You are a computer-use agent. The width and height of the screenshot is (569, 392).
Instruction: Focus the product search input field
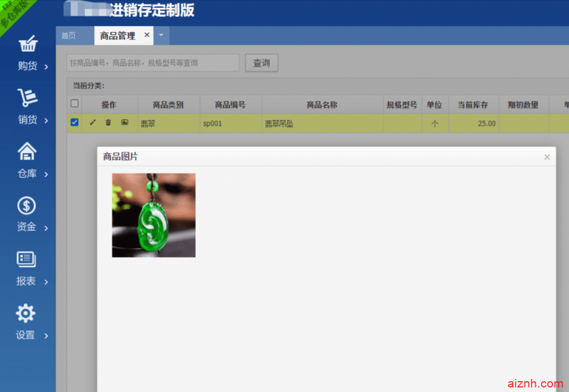(152, 63)
